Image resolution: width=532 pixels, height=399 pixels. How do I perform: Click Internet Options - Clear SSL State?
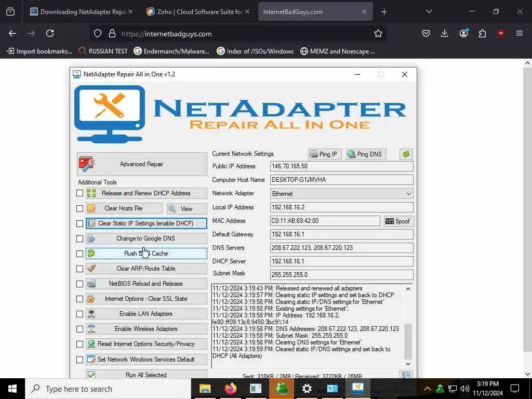coord(146,299)
